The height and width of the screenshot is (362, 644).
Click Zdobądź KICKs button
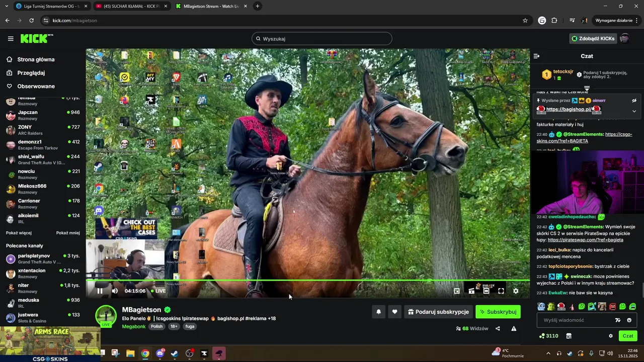click(593, 38)
